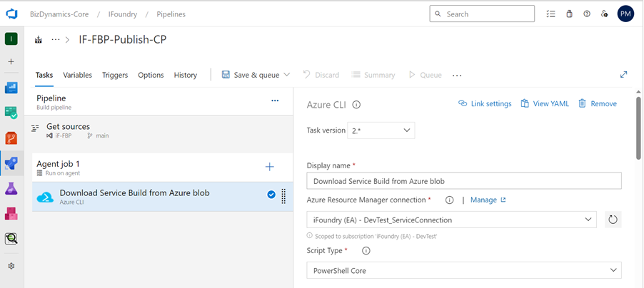Click the pipeline icon before the breadcrumb ellipsis
Image resolution: width=644 pixels, height=288 pixels.
[x=39, y=40]
